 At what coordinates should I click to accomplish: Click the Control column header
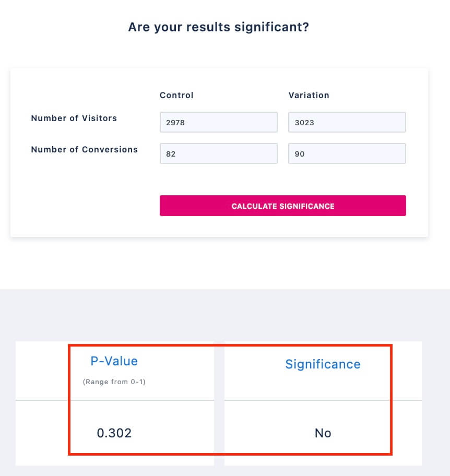point(176,96)
